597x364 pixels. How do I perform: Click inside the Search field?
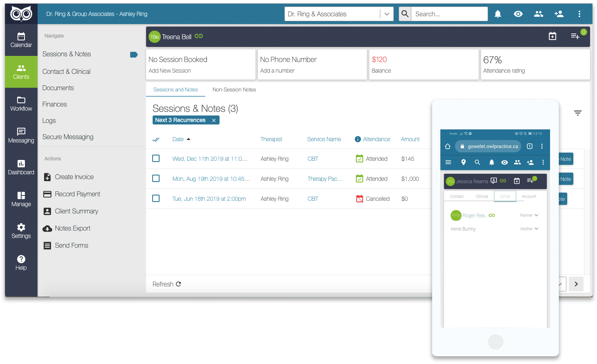[449, 13]
